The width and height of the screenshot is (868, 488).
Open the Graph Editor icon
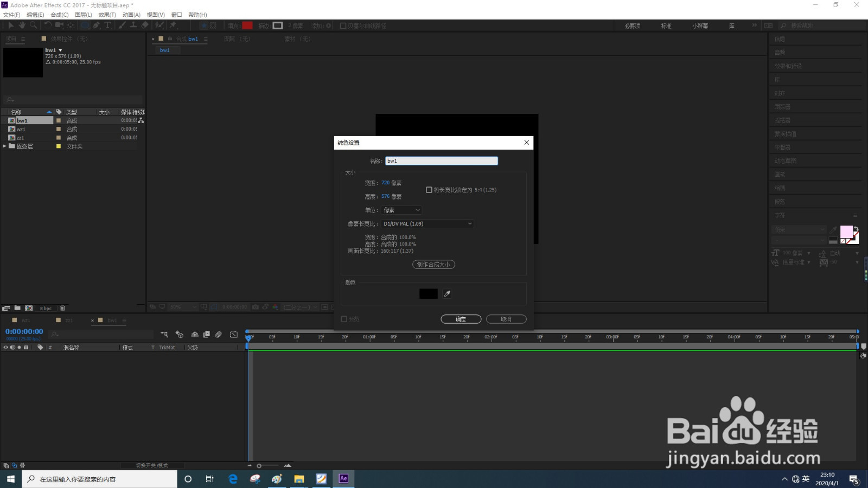234,335
